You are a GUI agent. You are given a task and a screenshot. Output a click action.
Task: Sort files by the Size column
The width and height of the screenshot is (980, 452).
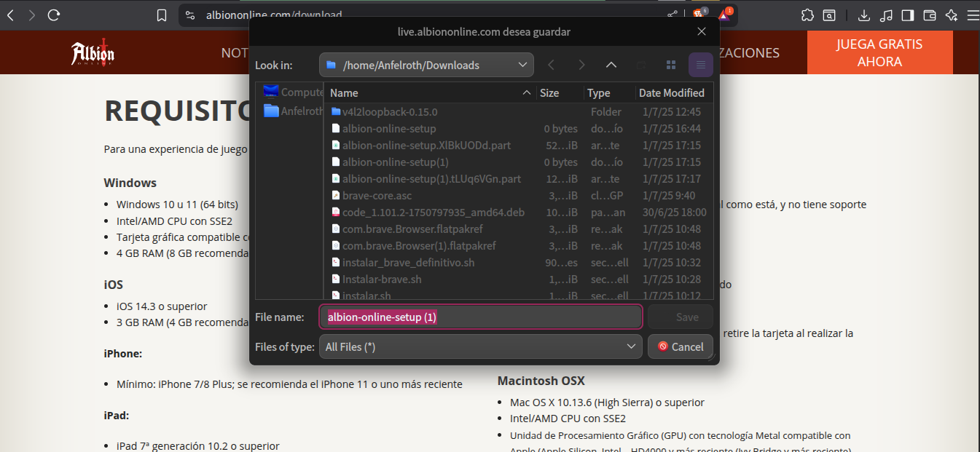(x=560, y=92)
